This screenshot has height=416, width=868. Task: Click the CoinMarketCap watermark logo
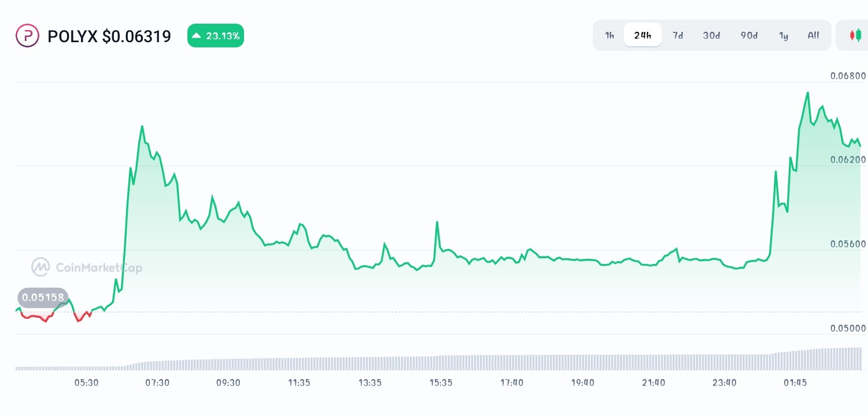click(87, 268)
